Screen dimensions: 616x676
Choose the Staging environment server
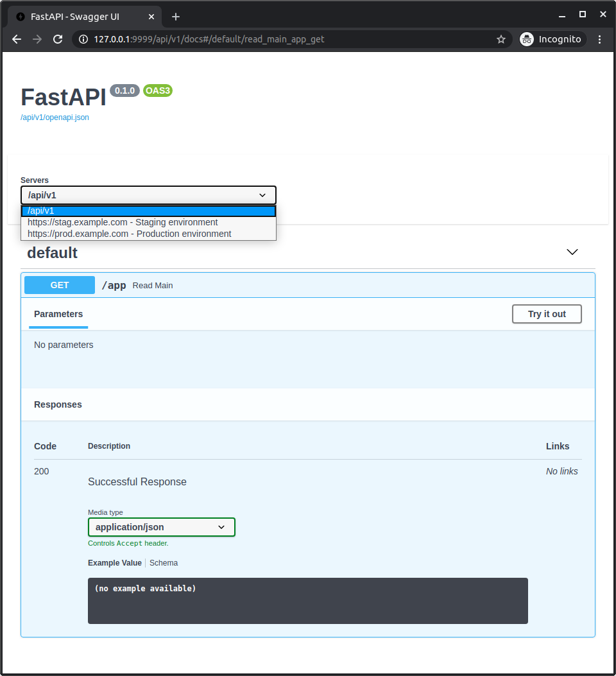[123, 223]
